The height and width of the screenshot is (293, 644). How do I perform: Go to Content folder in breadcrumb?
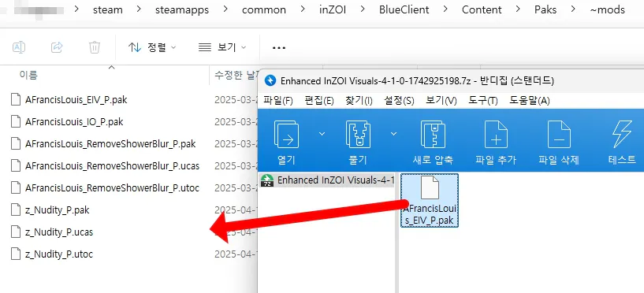pyautogui.click(x=482, y=9)
